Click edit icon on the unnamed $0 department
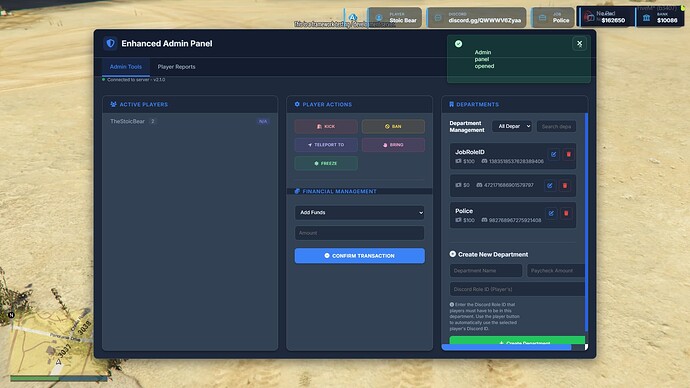690x388 pixels. (550, 185)
